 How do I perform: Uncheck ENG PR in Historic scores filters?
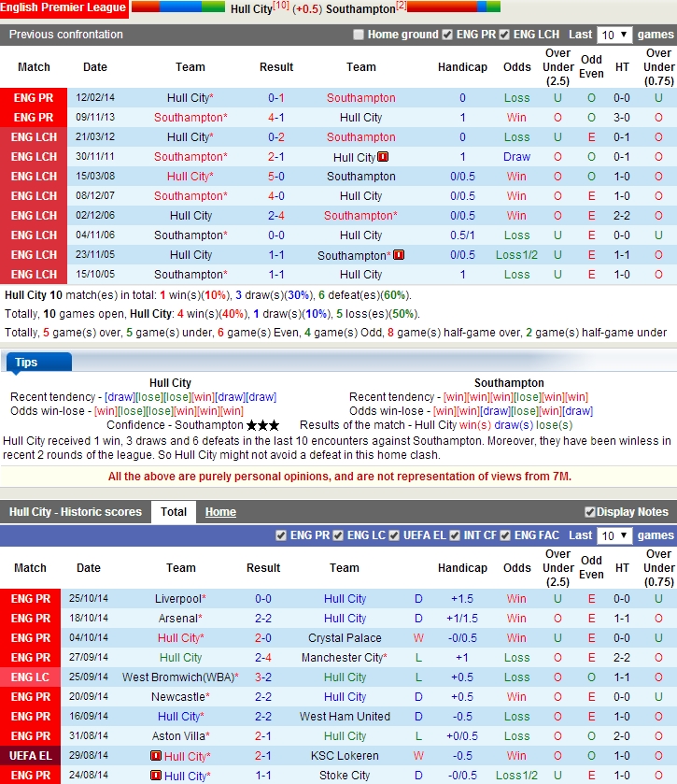[281, 535]
